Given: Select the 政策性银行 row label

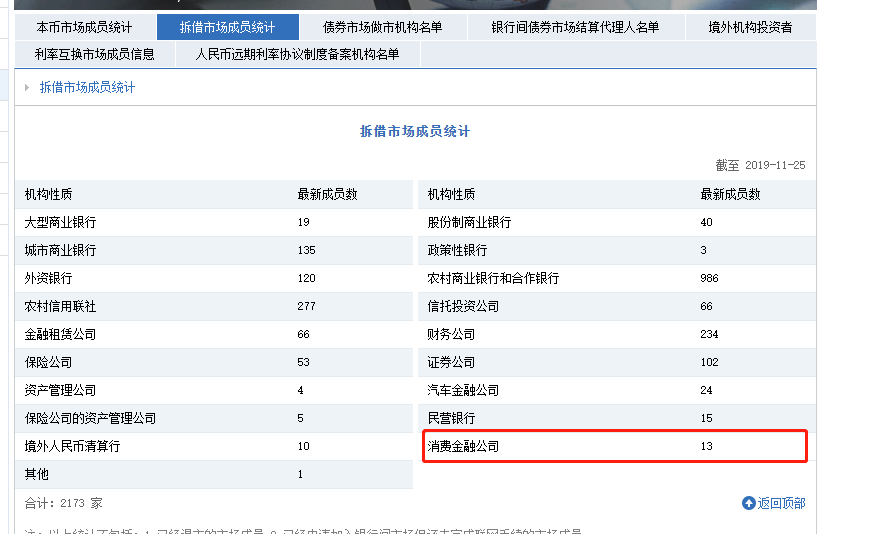Looking at the screenshot, I should pos(457,250).
